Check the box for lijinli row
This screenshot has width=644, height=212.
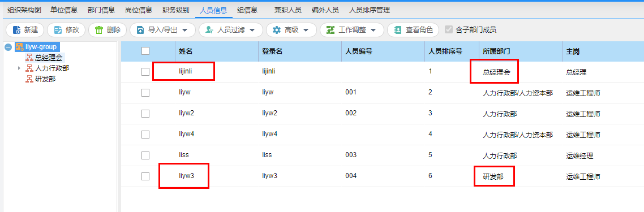pos(145,72)
